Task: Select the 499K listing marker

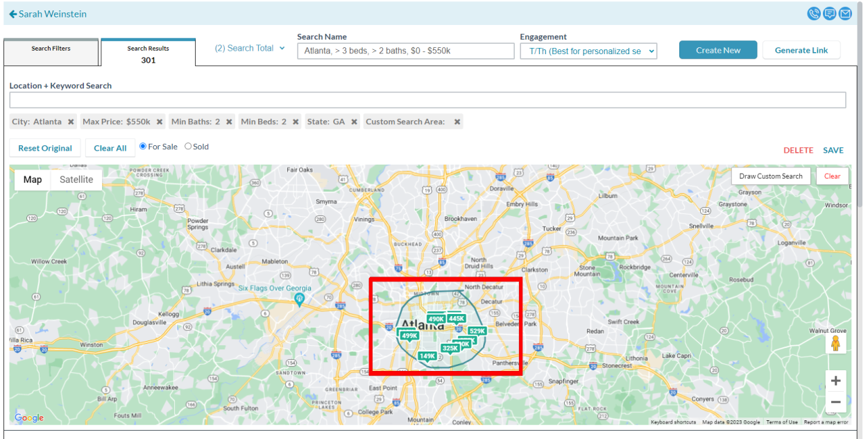Action: (409, 336)
